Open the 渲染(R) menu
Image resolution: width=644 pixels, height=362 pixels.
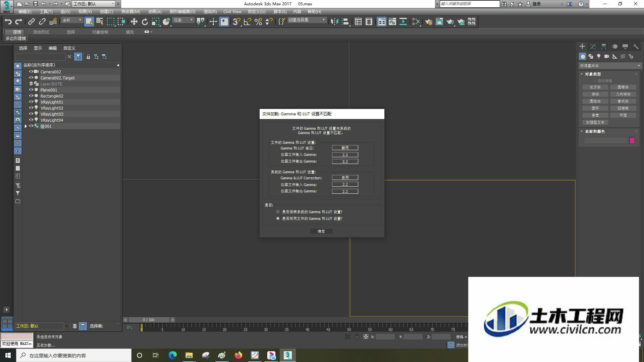pyautogui.click(x=210, y=12)
